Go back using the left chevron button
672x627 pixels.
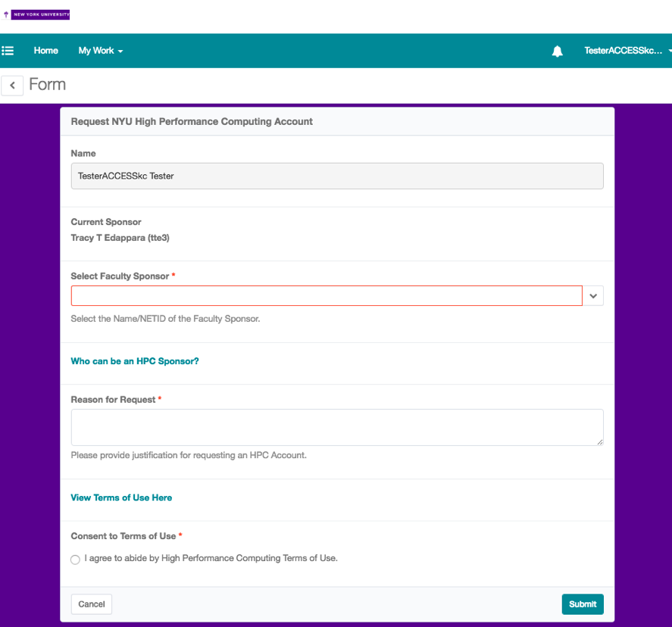(12, 86)
